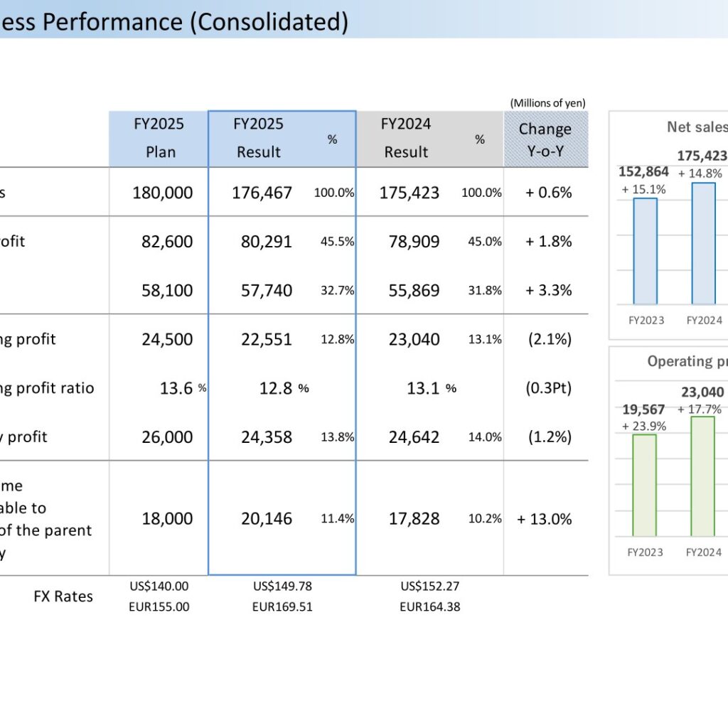This screenshot has height=728, width=728.
Task: Click the FY2024 bar in Operating profit chart
Action: (702, 476)
